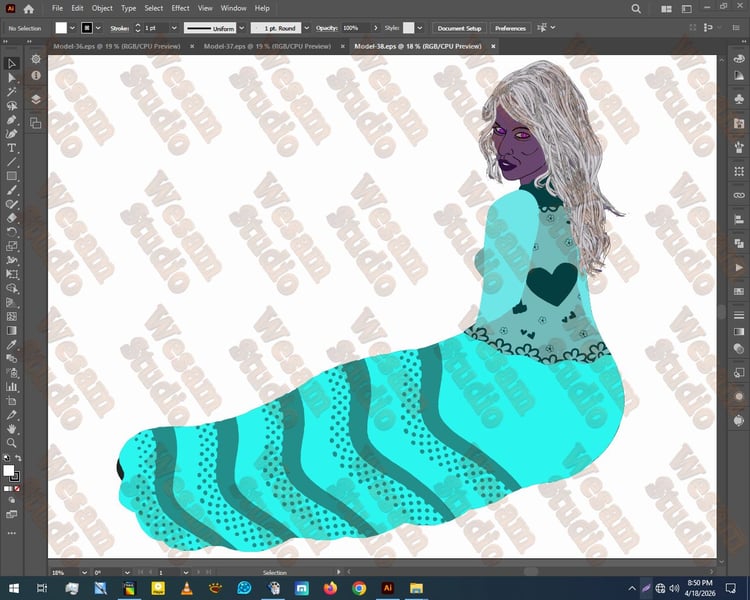This screenshot has width=750, height=600.
Task: Open the Actions panel play icon
Action: (x=739, y=267)
